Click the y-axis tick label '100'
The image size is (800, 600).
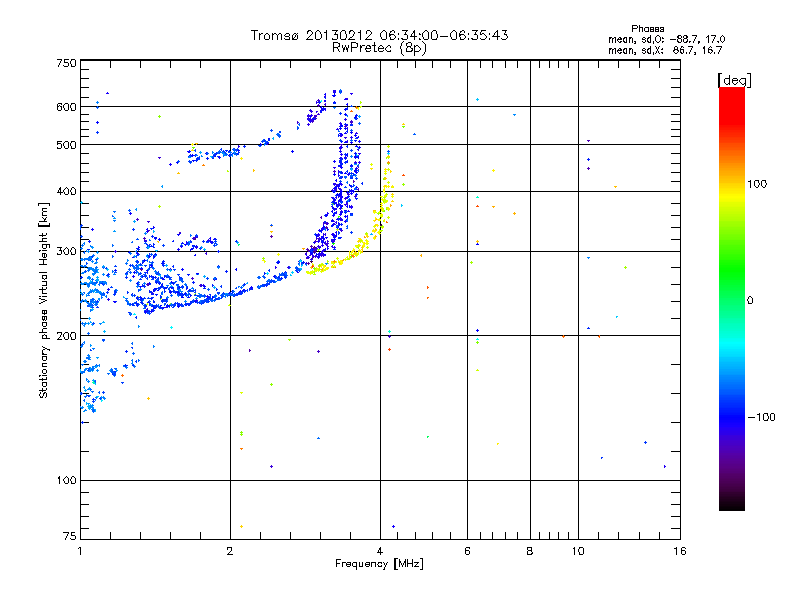coord(66,480)
